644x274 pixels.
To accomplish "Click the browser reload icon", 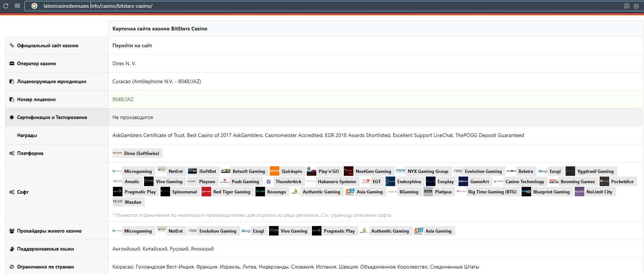I will (x=5, y=6).
